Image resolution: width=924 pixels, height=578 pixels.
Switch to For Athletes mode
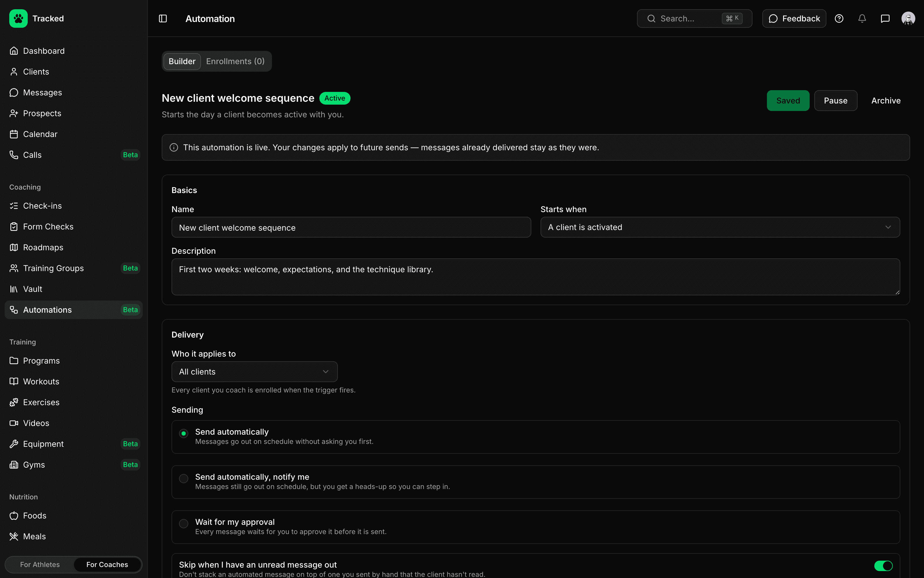(40, 565)
